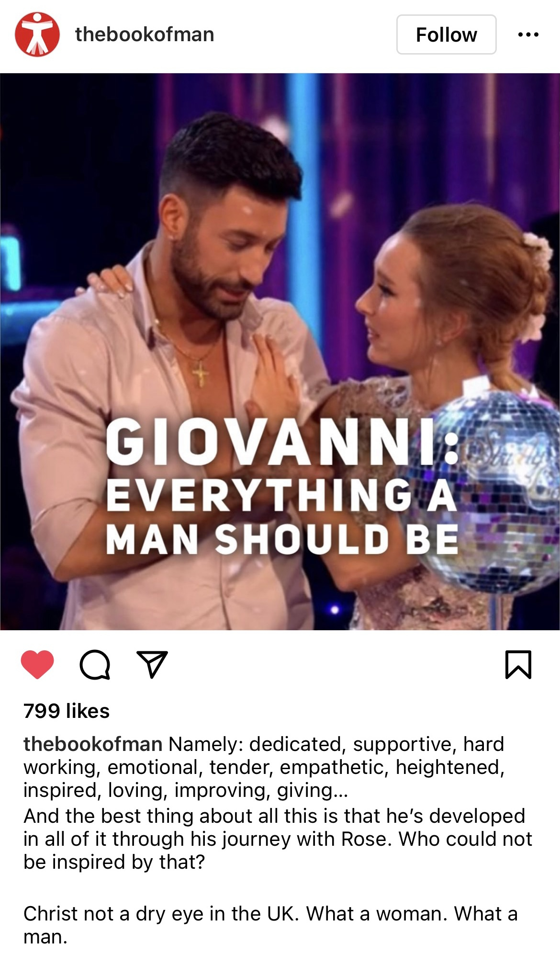The height and width of the screenshot is (954, 560).
Task: Click the caption line starting 'working, emotional'
Action: [264, 767]
